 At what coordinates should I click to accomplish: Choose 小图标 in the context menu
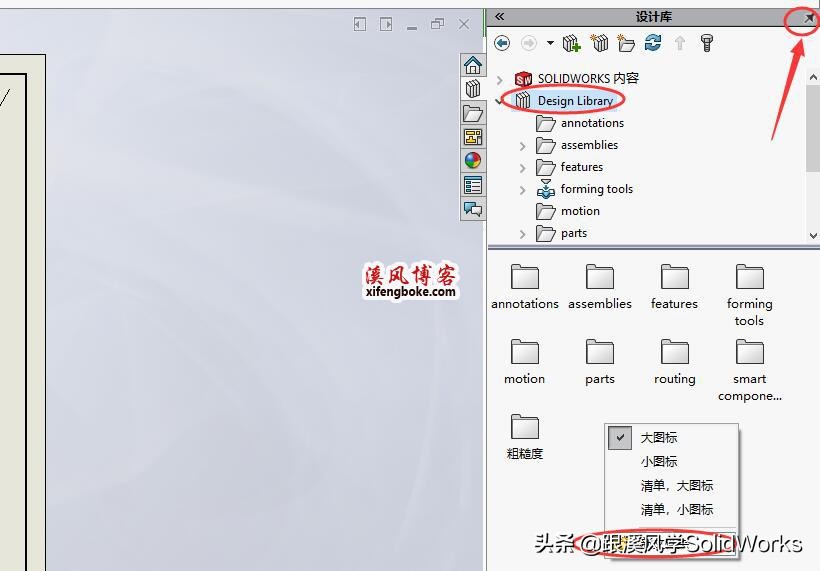[671, 461]
